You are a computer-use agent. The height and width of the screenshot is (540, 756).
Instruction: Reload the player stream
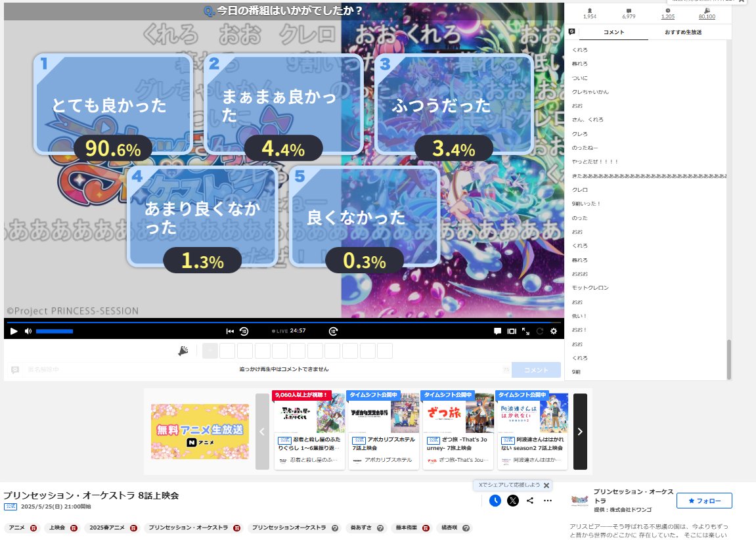coord(539,331)
